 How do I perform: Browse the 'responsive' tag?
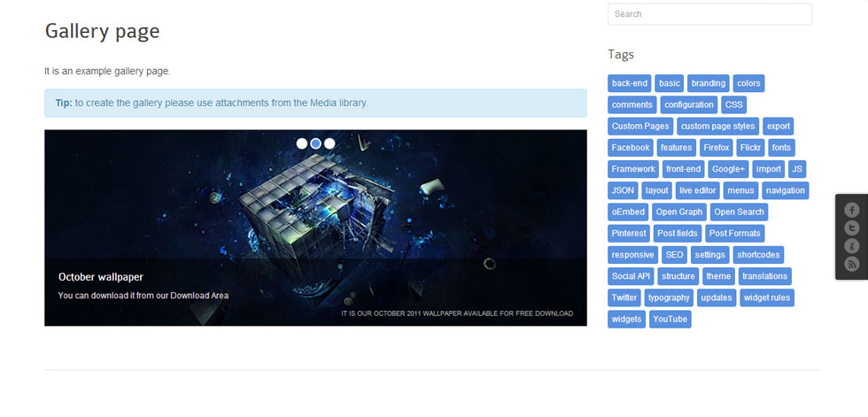[x=632, y=255]
